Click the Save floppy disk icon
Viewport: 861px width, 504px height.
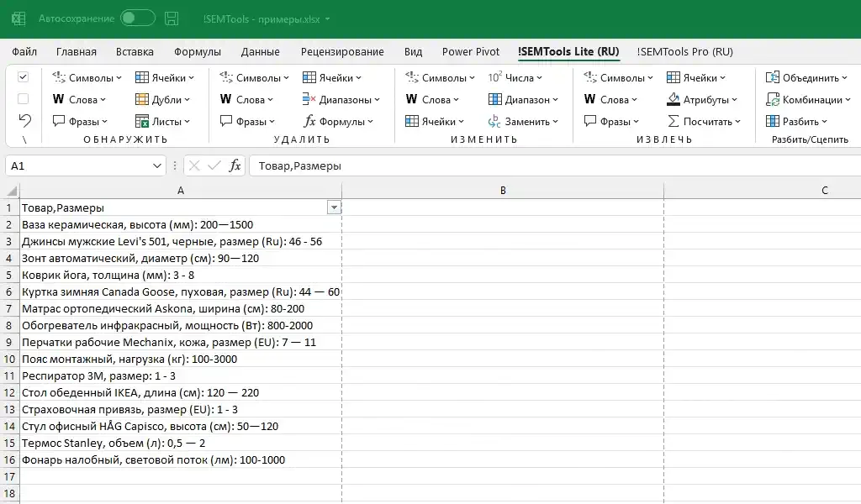coord(172,18)
